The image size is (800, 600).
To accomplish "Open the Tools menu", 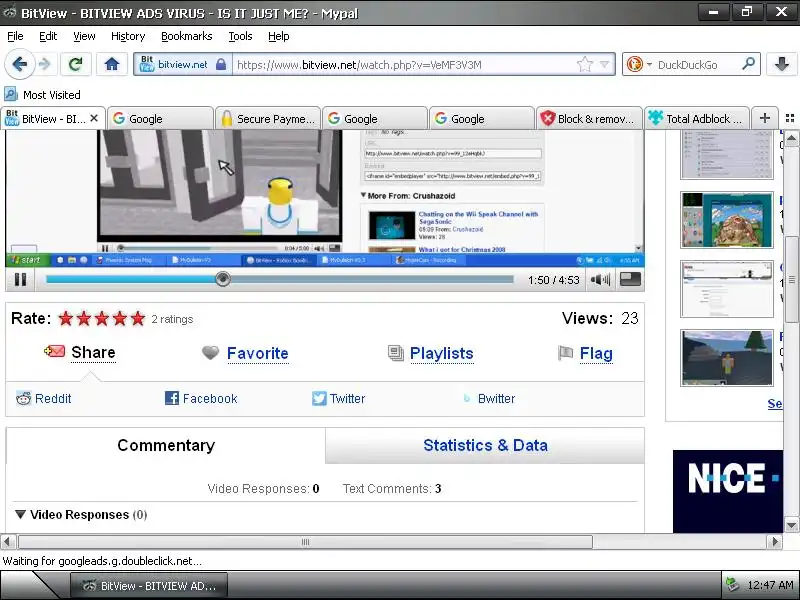I will [240, 36].
